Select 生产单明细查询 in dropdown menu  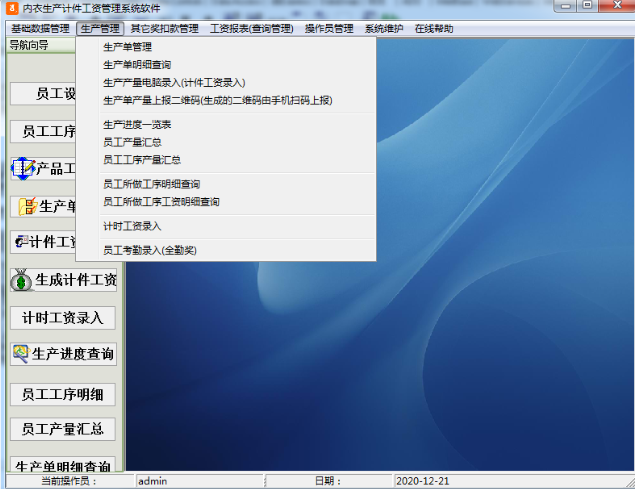click(x=226, y=65)
